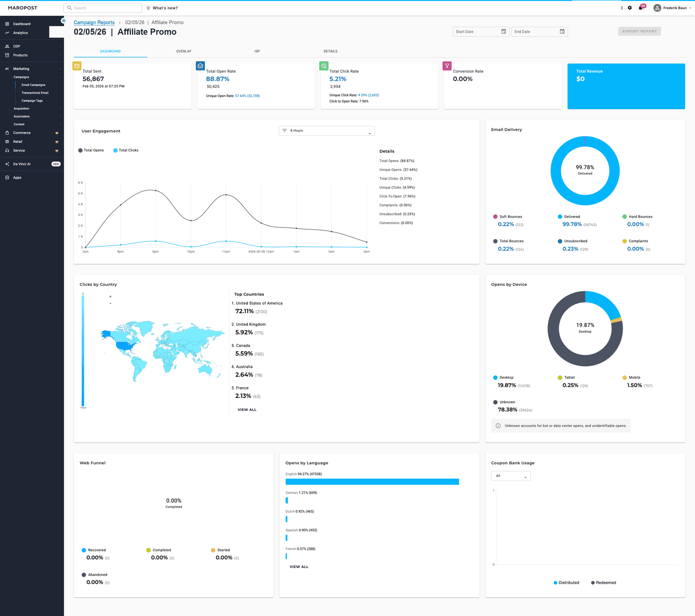Click View All under Opens by Language
This screenshot has height=616, width=695.
point(299,567)
